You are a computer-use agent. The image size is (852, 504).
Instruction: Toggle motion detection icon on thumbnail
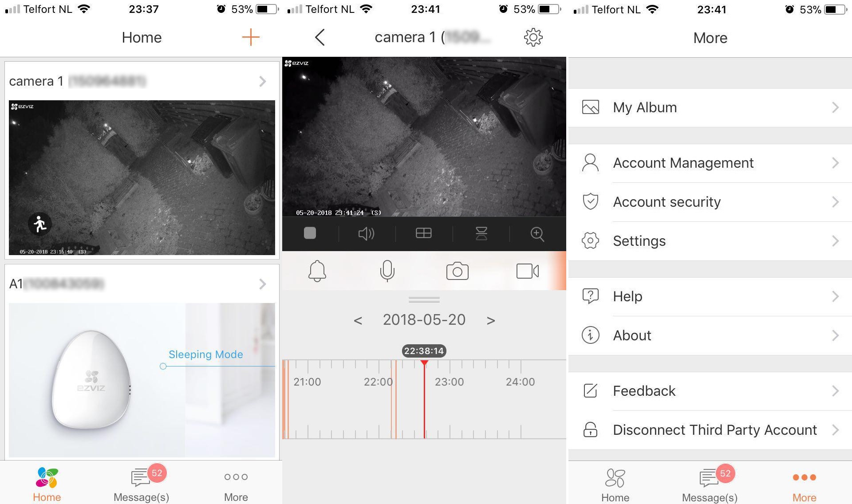click(40, 224)
